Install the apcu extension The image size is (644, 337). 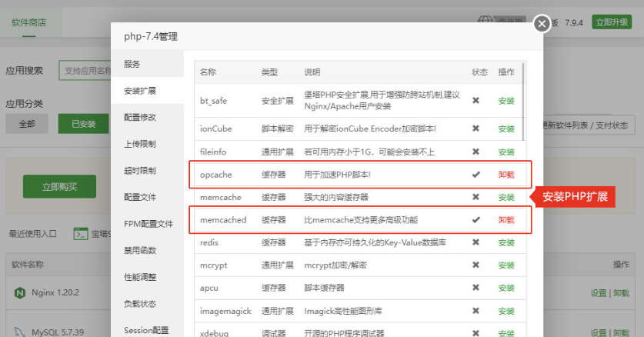click(506, 288)
